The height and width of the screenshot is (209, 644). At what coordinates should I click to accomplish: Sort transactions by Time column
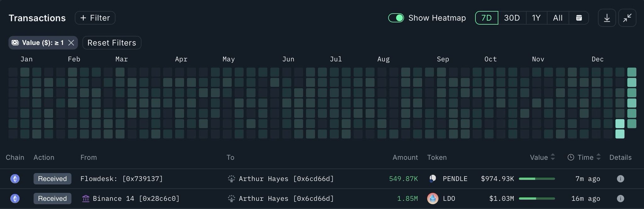click(x=585, y=157)
